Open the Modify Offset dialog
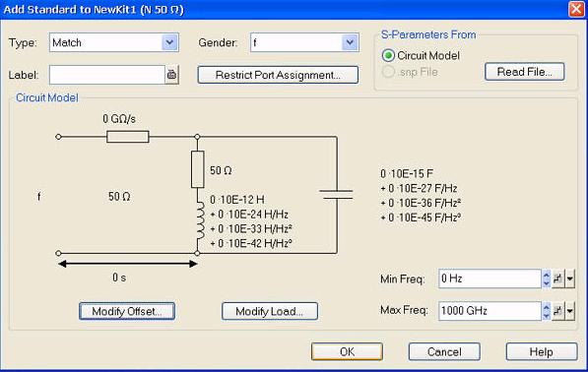The height and width of the screenshot is (372, 588). [127, 311]
